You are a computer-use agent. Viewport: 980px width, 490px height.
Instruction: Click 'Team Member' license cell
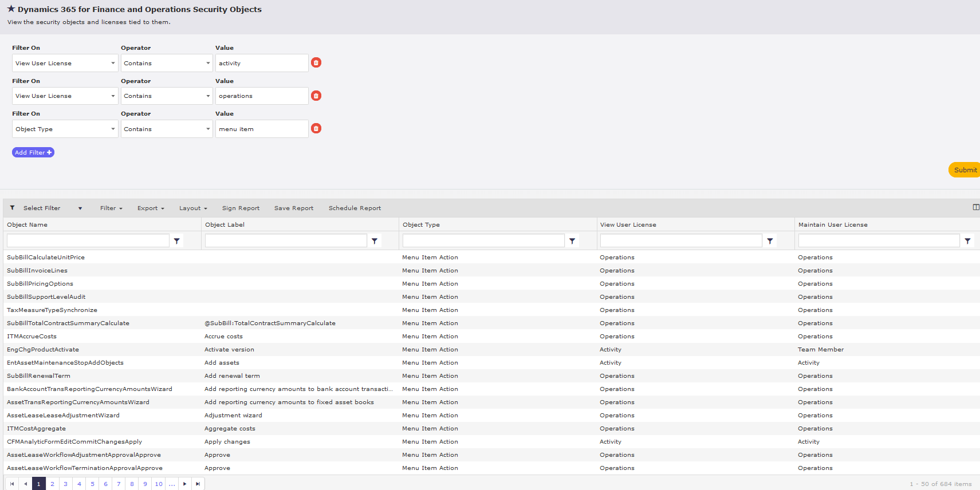(821, 349)
